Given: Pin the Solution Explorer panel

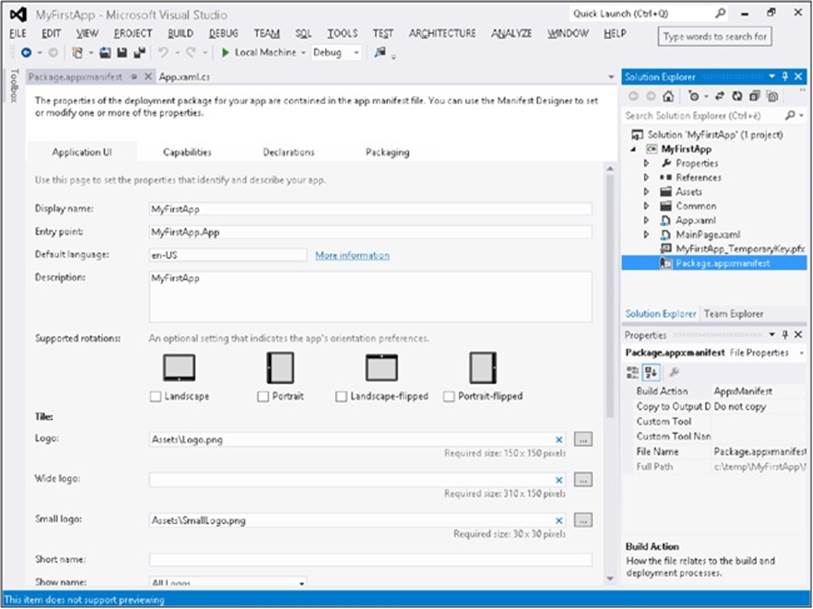Looking at the screenshot, I should [785, 77].
